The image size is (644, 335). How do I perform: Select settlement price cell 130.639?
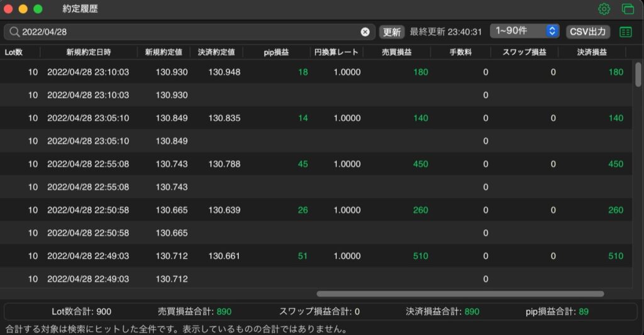[225, 210]
